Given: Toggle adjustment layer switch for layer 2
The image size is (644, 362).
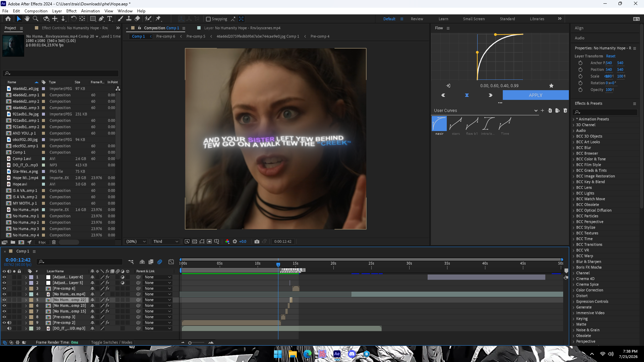Looking at the screenshot, I should (x=123, y=283).
